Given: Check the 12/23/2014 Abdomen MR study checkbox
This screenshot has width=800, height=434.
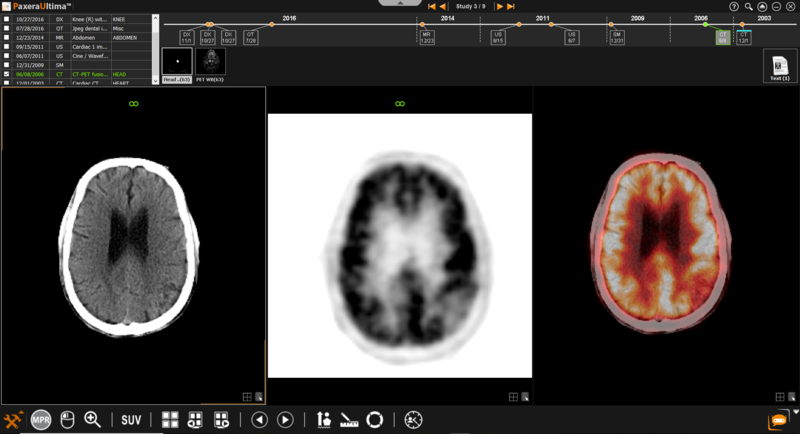Looking at the screenshot, I should pos(8,37).
